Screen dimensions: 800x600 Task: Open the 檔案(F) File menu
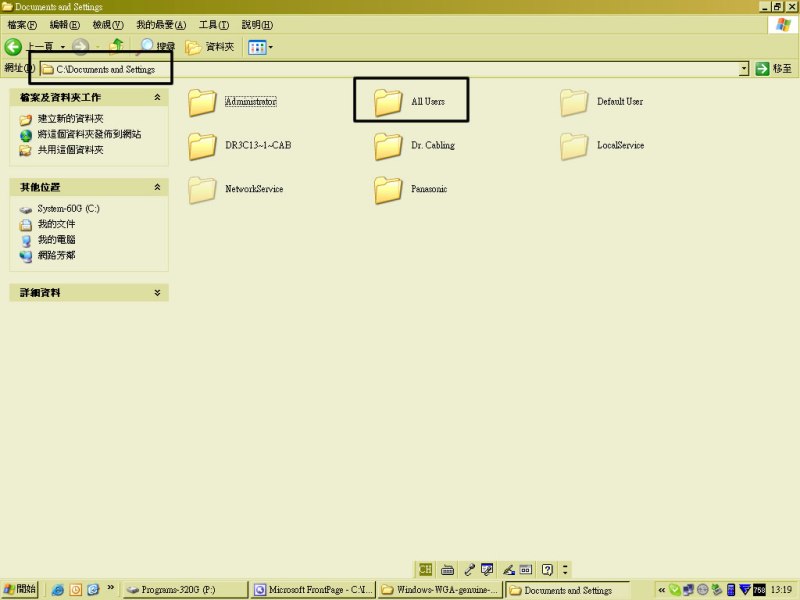point(22,24)
